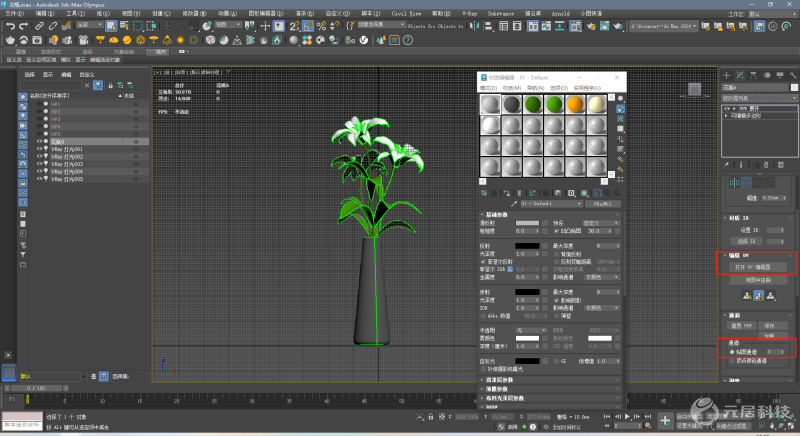The image size is (800, 436).
Task: Open the V-Ray menu
Action: pyautogui.click(x=469, y=14)
